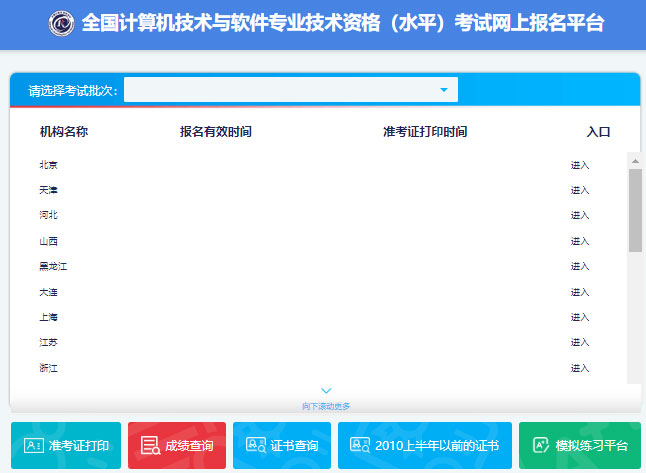
Task: Click the scrollbar up arrow
Action: (635, 161)
